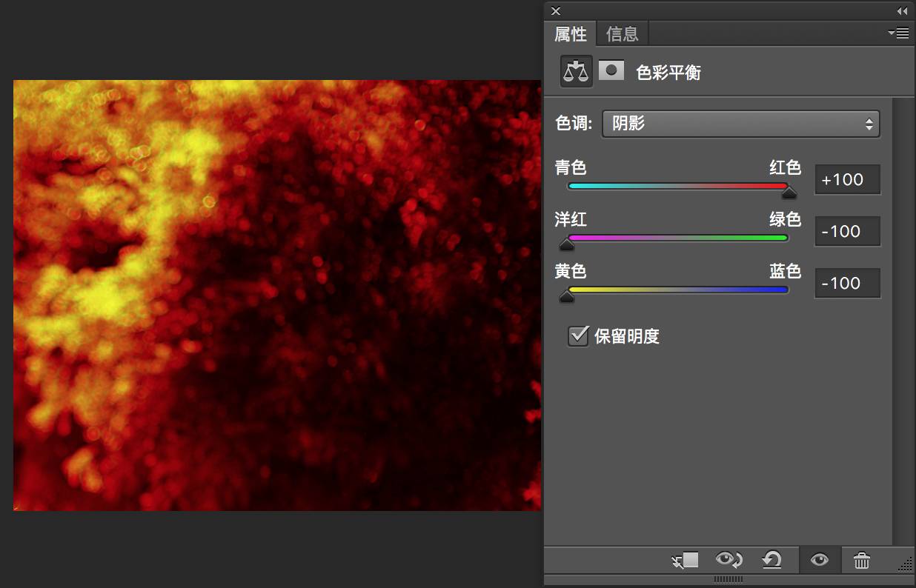The image size is (916, 588).
Task: Click the 洋红-绿色 slider handle
Action: (x=567, y=244)
